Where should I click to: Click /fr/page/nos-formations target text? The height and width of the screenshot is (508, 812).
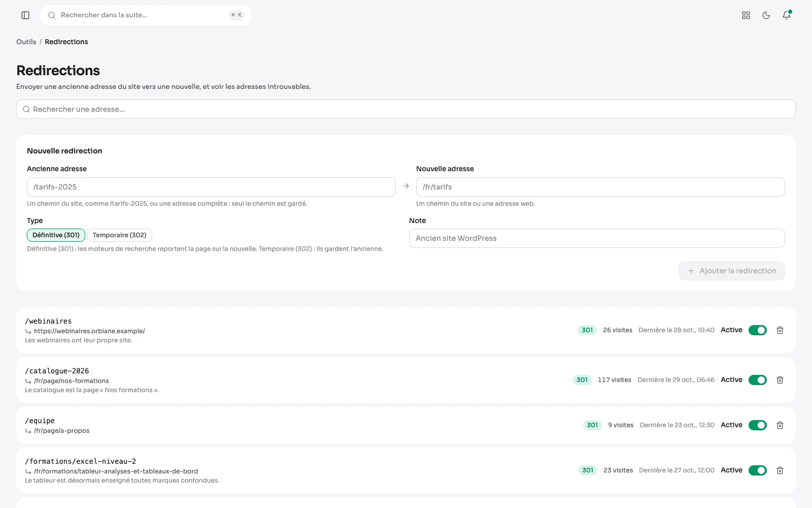pyautogui.click(x=72, y=381)
